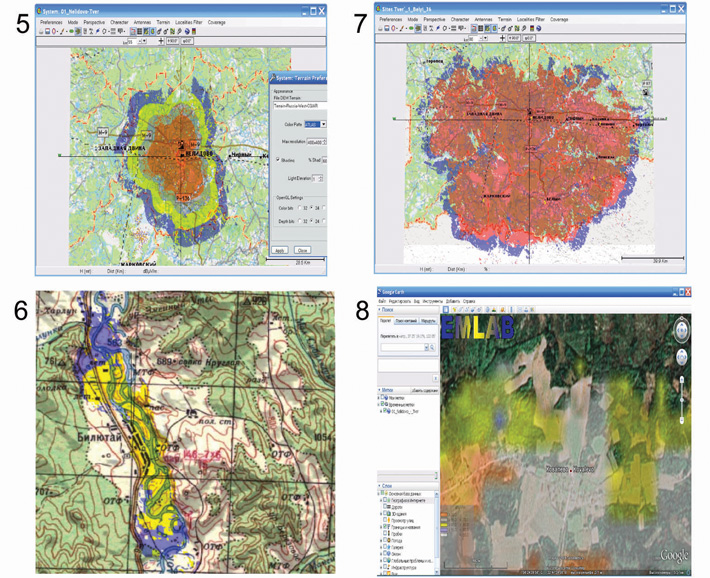Click the save disk icon in Sites Tver window
The image size is (710, 578).
(387, 28)
